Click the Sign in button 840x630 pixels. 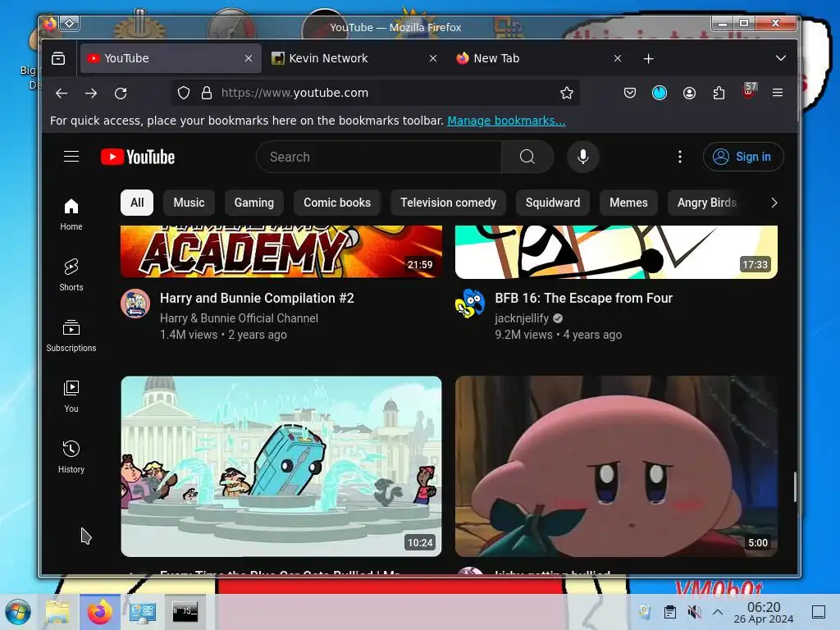point(743,157)
